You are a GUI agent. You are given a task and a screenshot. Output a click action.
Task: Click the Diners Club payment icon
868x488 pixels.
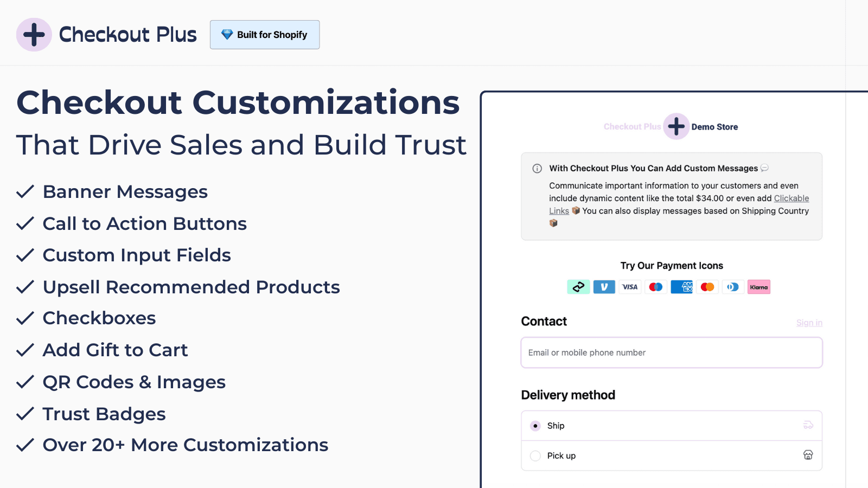click(x=733, y=287)
